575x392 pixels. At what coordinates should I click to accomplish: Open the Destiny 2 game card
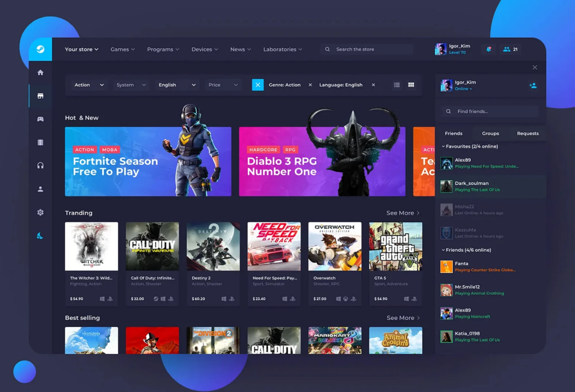pos(213,264)
